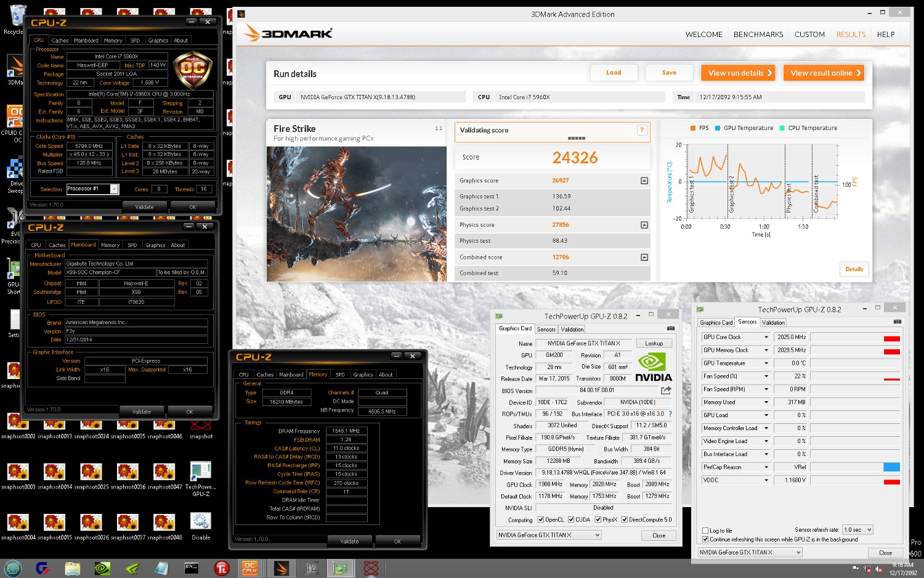Click the 3DMark taskbar icon
This screenshot has height=578, width=924.
[280, 568]
